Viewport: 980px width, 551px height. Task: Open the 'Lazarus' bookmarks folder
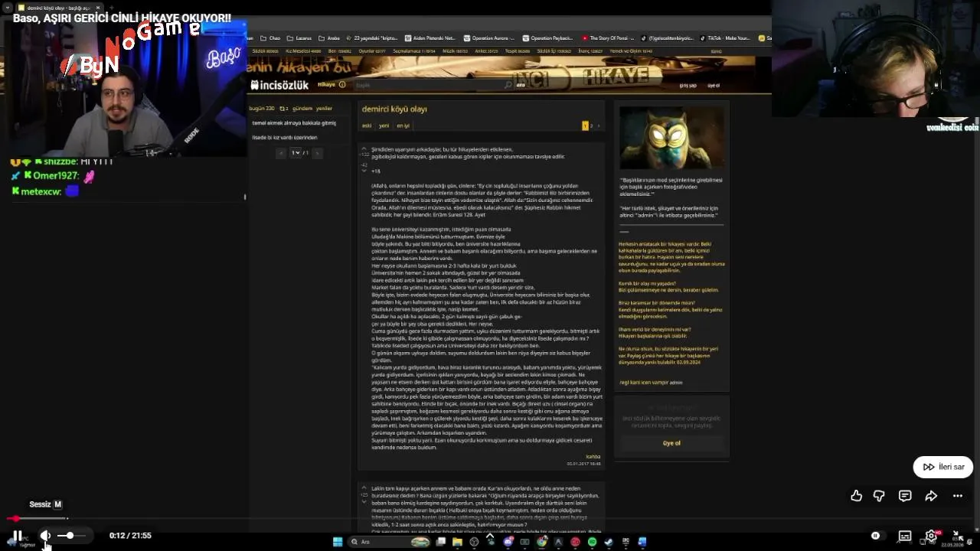[300, 38]
